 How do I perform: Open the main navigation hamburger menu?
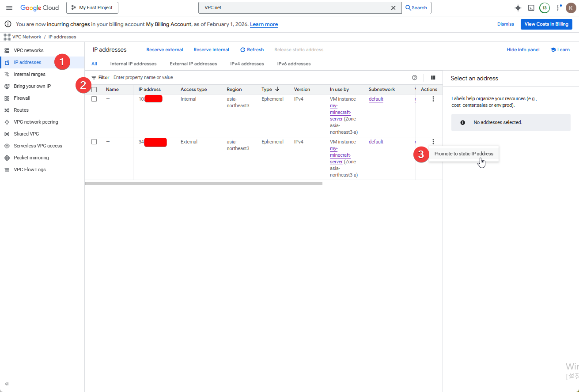click(9, 8)
